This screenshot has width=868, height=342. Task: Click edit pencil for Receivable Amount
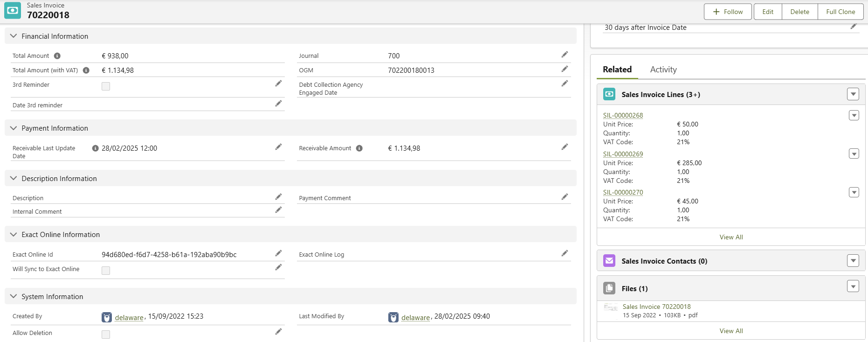[565, 147]
